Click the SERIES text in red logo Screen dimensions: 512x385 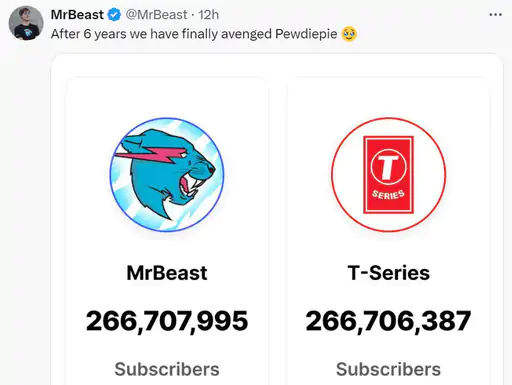tap(388, 194)
